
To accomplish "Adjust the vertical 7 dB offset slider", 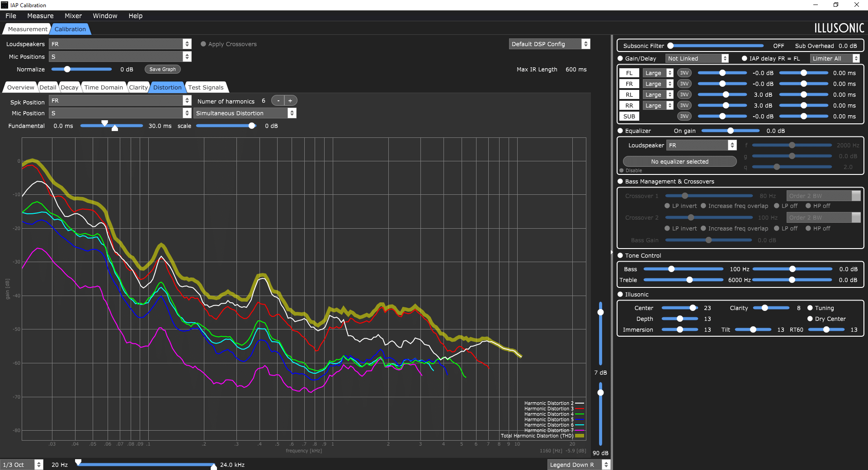I will [600, 334].
